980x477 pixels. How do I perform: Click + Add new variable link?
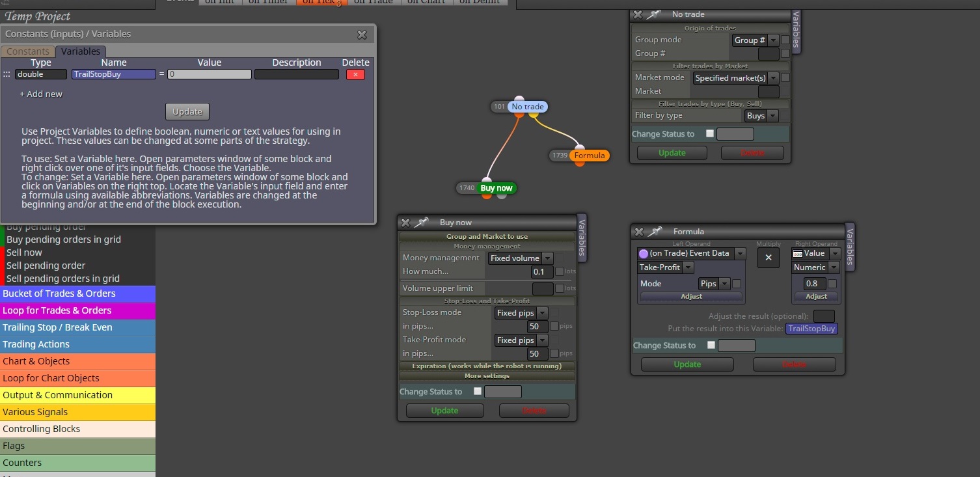(41, 94)
